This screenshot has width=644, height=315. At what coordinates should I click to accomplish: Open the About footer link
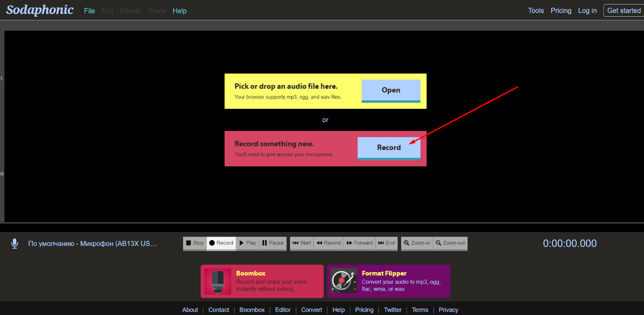pos(190,310)
